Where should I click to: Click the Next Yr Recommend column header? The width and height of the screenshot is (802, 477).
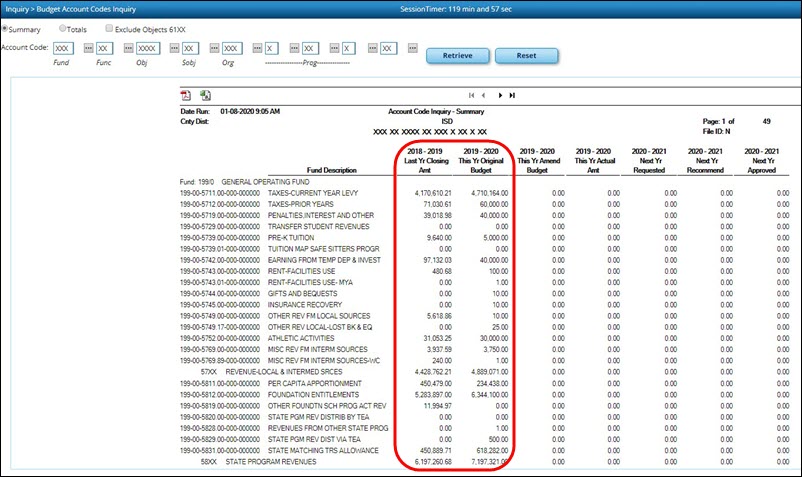point(705,161)
